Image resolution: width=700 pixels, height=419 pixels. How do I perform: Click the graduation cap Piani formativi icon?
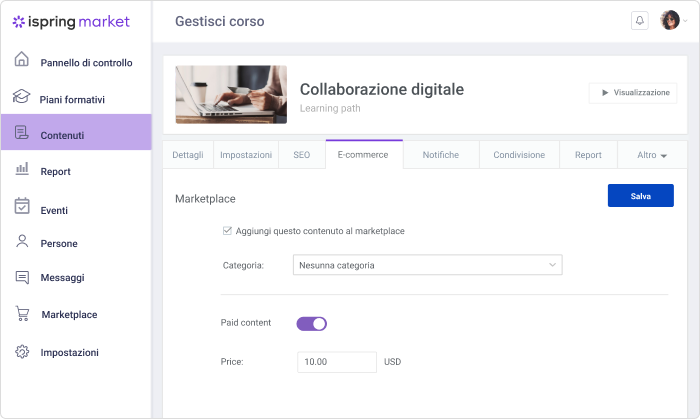[21, 96]
